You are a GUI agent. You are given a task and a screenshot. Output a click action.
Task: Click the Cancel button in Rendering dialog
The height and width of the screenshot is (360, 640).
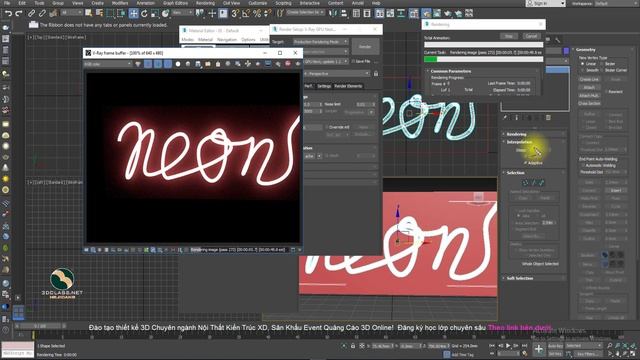531,36
